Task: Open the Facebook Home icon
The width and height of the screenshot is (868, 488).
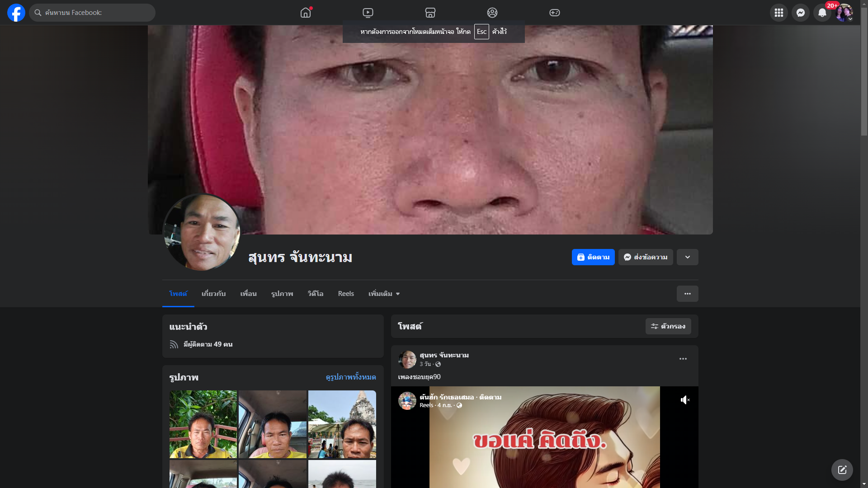Action: 306,13
